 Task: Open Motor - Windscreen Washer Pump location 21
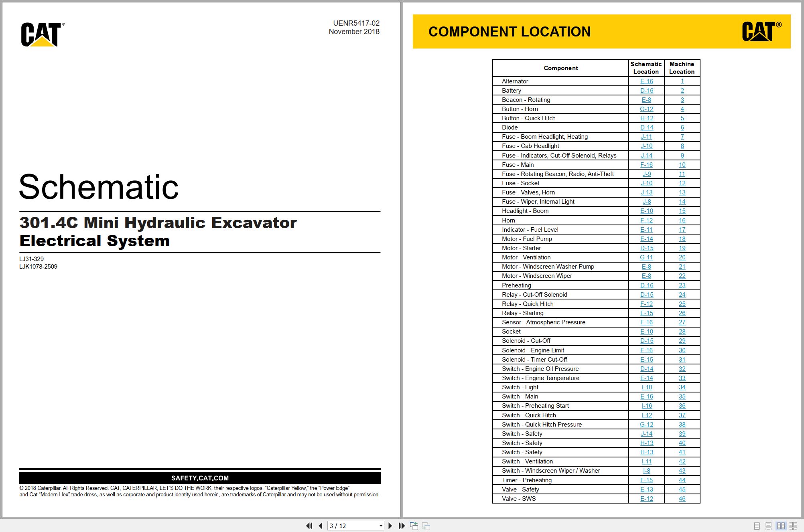click(682, 267)
